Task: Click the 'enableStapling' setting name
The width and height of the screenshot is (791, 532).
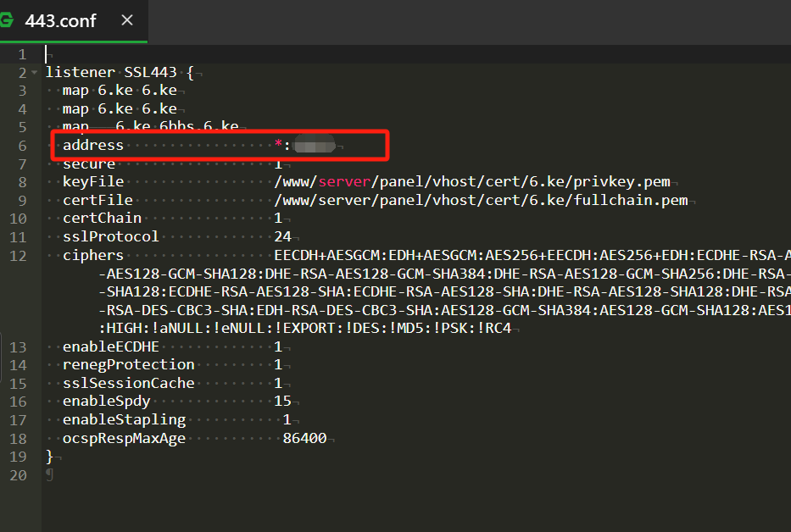Action: [124, 419]
